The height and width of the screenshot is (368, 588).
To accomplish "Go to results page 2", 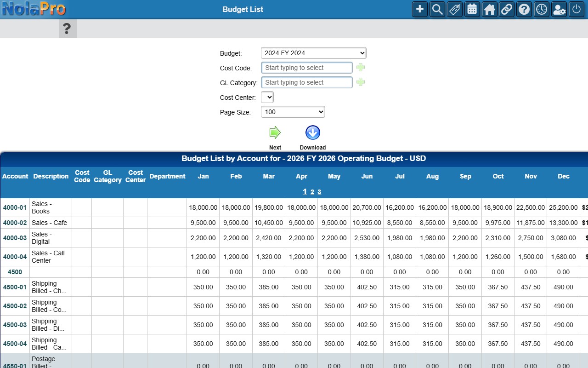I will [312, 192].
